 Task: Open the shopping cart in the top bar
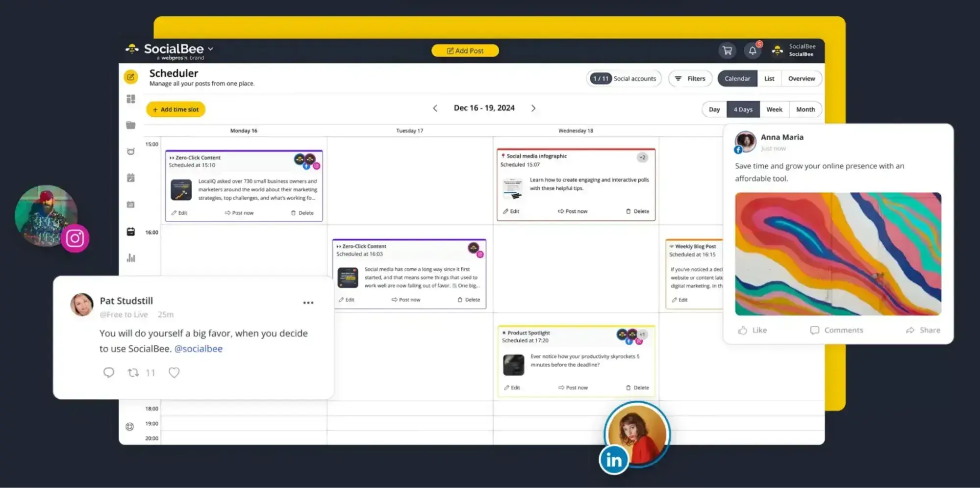tap(727, 51)
